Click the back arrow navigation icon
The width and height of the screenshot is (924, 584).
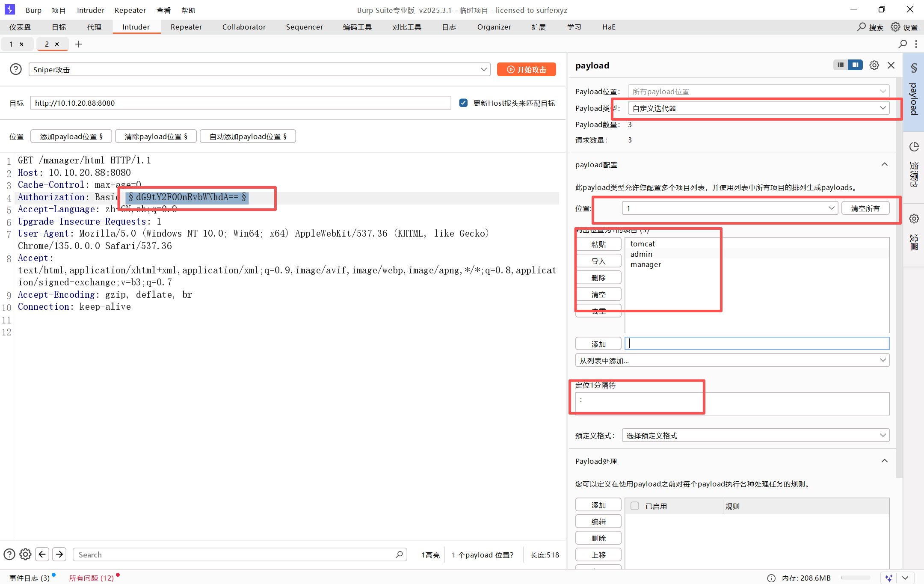(42, 554)
